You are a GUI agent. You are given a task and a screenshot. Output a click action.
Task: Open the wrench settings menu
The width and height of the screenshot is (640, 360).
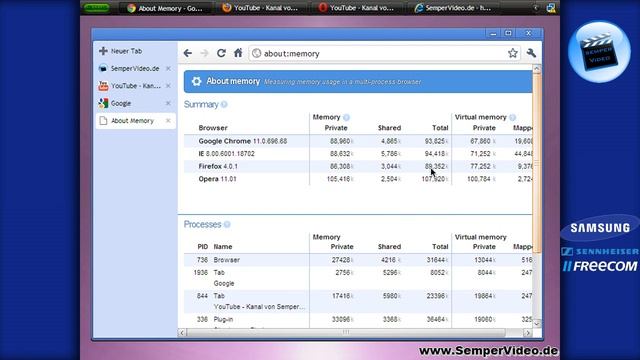[x=531, y=53]
